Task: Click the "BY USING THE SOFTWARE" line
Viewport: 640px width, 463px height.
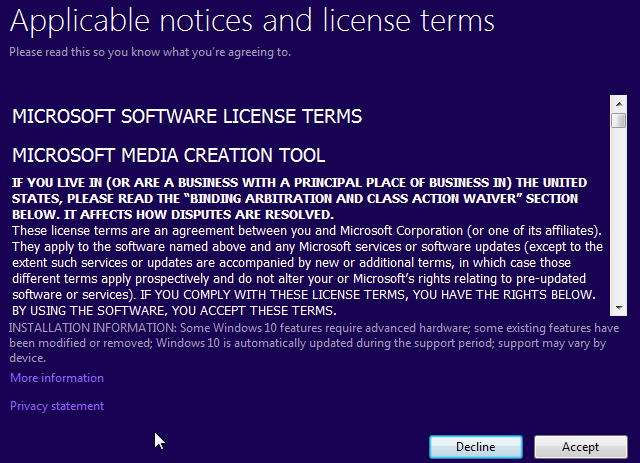Action: click(x=174, y=311)
